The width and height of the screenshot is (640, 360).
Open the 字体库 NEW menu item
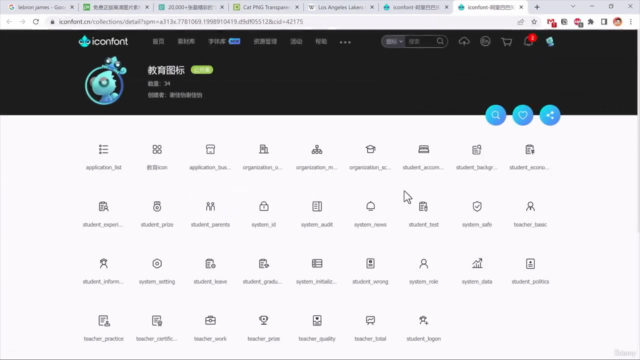click(x=224, y=42)
